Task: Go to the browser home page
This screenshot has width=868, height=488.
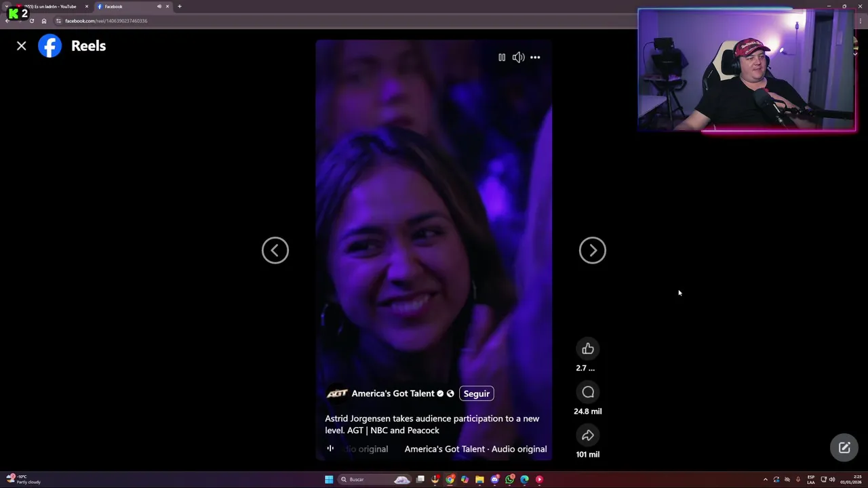Action: coord(44,21)
